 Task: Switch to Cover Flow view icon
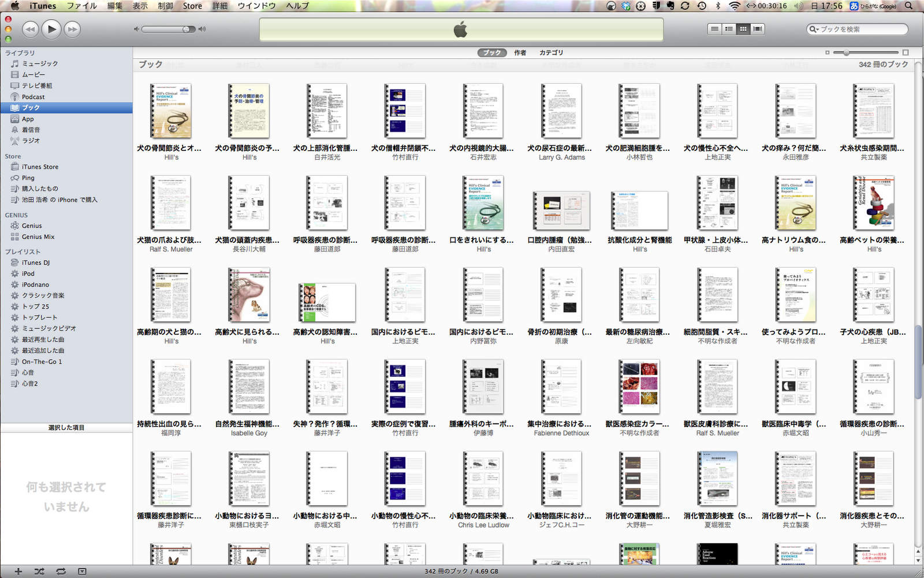[x=758, y=29]
